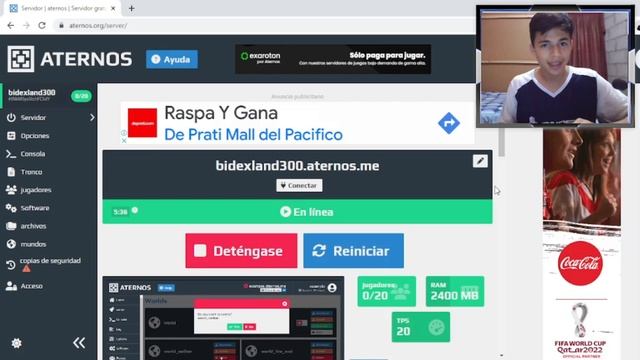The width and height of the screenshot is (640, 360).
Task: Click the En línea status bar
Action: coord(297,211)
